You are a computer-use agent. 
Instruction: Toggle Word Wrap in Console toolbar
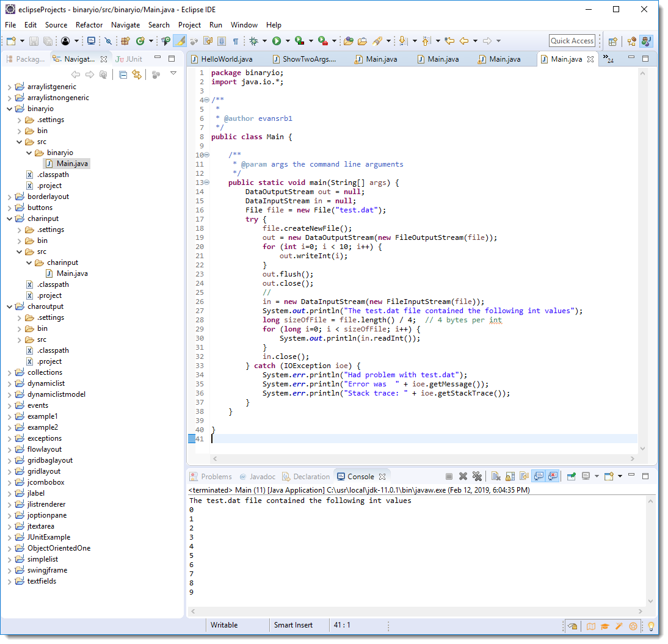[x=525, y=476]
